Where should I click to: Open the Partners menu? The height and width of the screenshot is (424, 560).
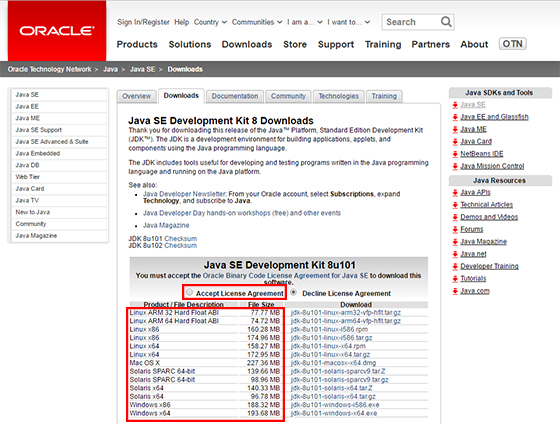(430, 44)
